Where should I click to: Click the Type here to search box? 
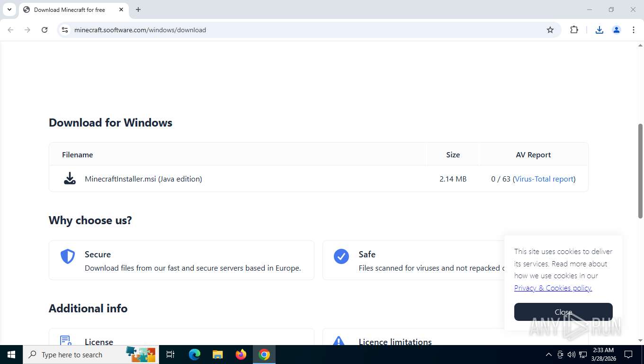(x=91, y=355)
